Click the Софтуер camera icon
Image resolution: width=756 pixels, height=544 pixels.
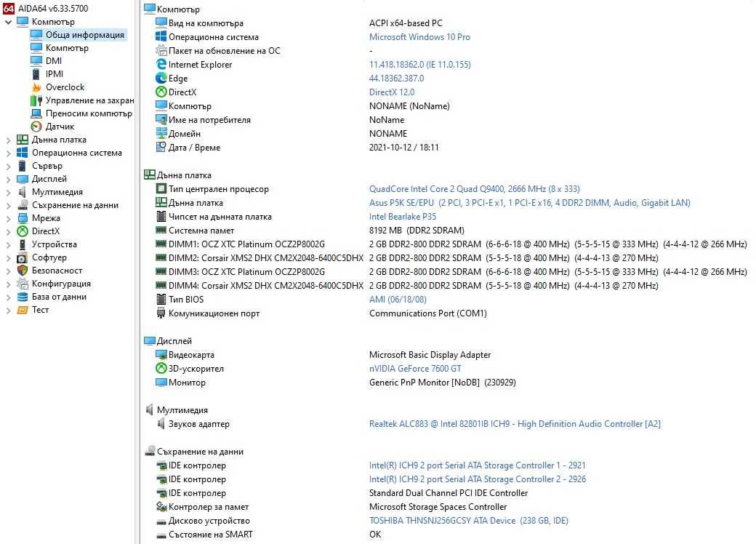23,257
